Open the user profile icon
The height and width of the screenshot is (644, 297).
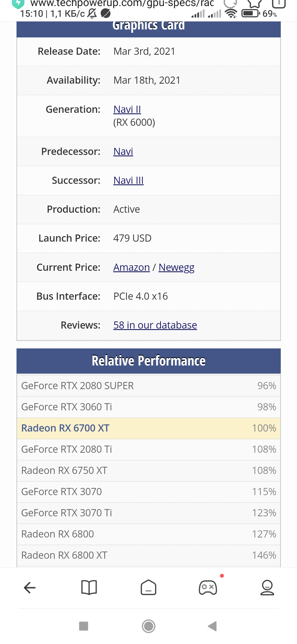[x=267, y=588]
